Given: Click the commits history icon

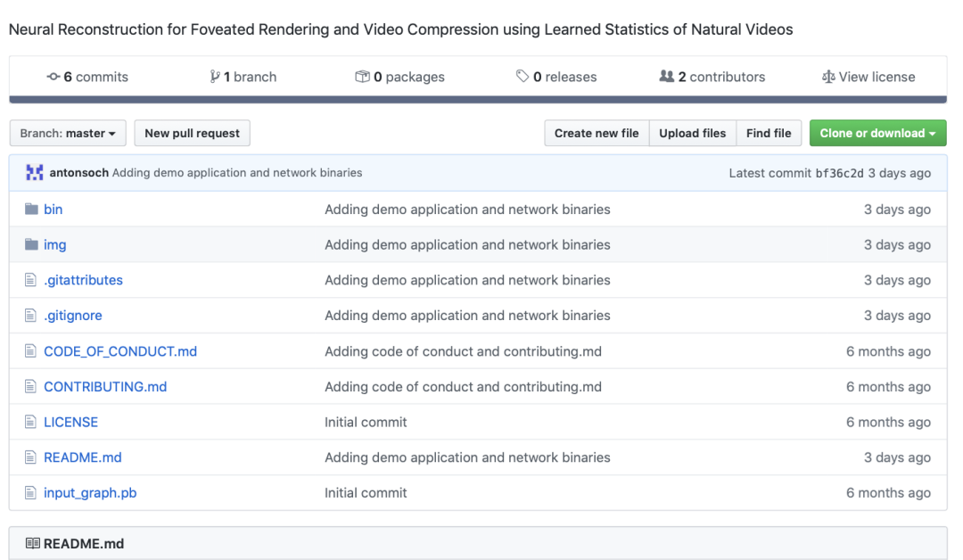Looking at the screenshot, I should [x=53, y=77].
